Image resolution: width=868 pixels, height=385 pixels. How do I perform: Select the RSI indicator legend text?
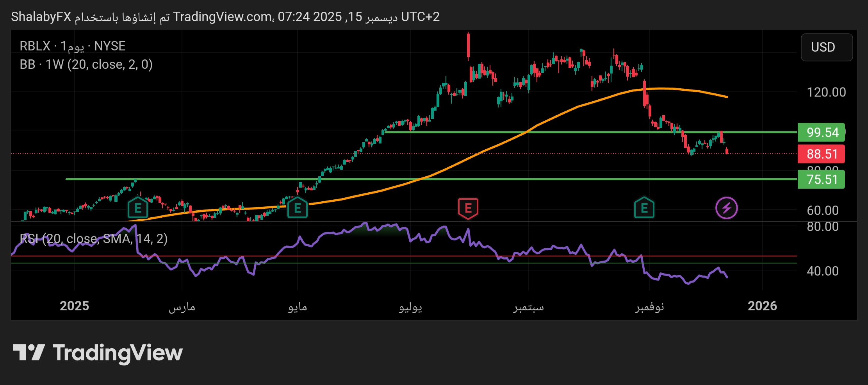point(94,238)
